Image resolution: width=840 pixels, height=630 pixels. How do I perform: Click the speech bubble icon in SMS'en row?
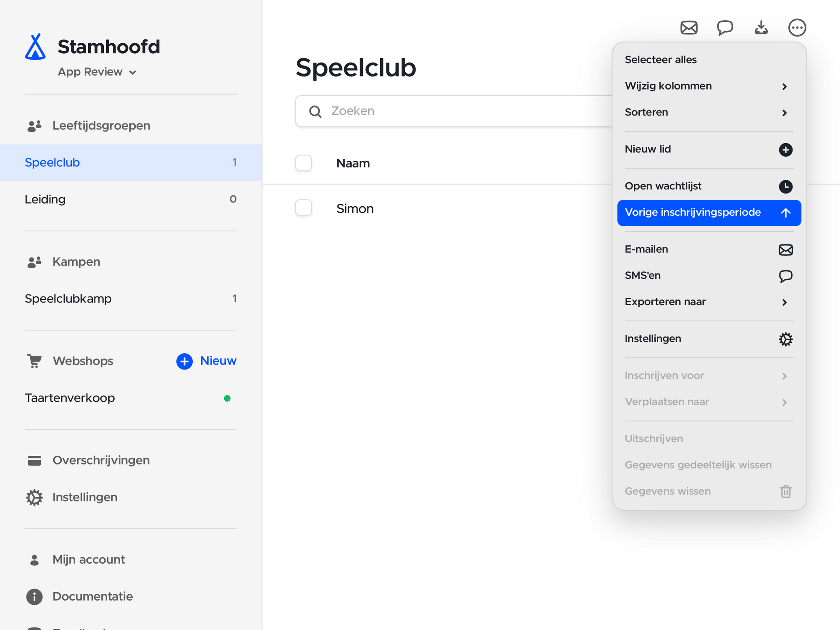pyautogui.click(x=785, y=276)
